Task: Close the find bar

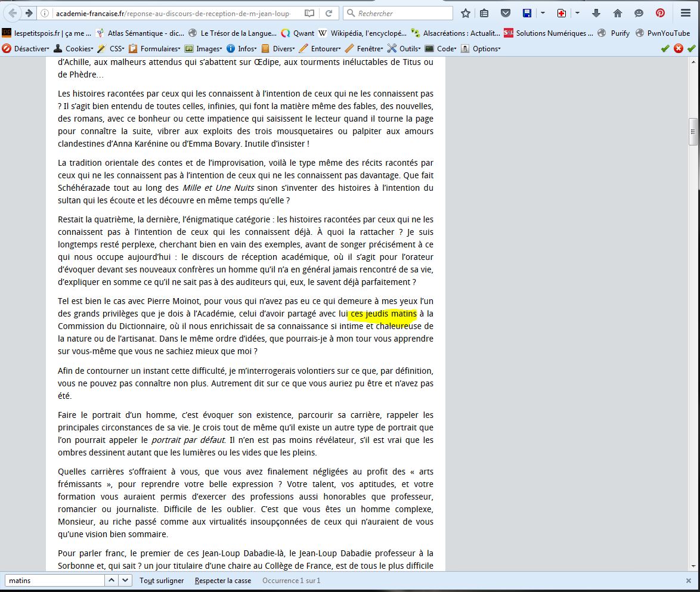Action: point(689,581)
